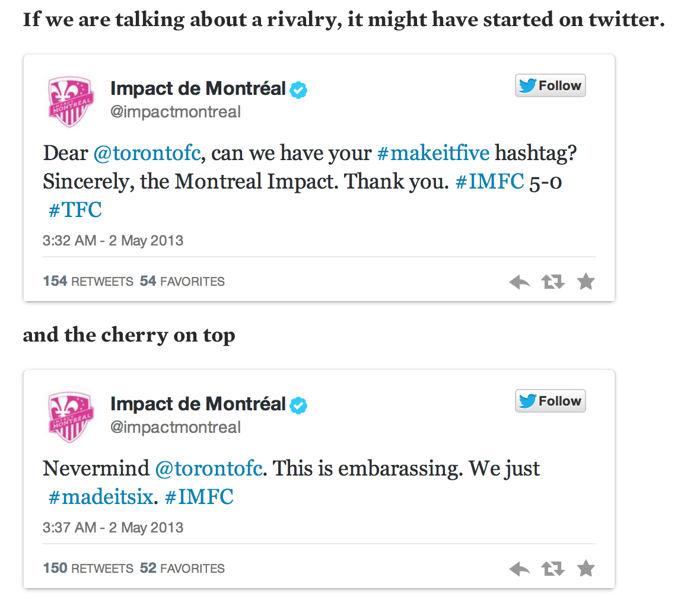Click the #TFC hashtag

click(75, 210)
